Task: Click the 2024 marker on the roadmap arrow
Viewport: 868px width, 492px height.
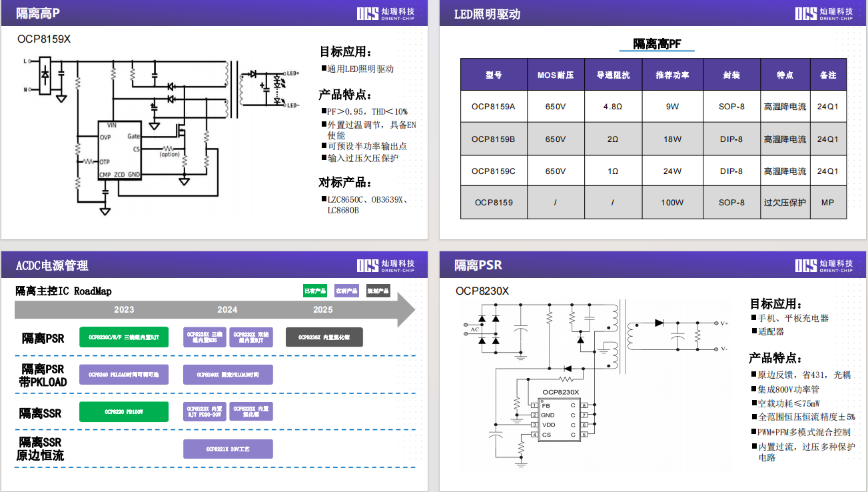Action: click(x=227, y=309)
